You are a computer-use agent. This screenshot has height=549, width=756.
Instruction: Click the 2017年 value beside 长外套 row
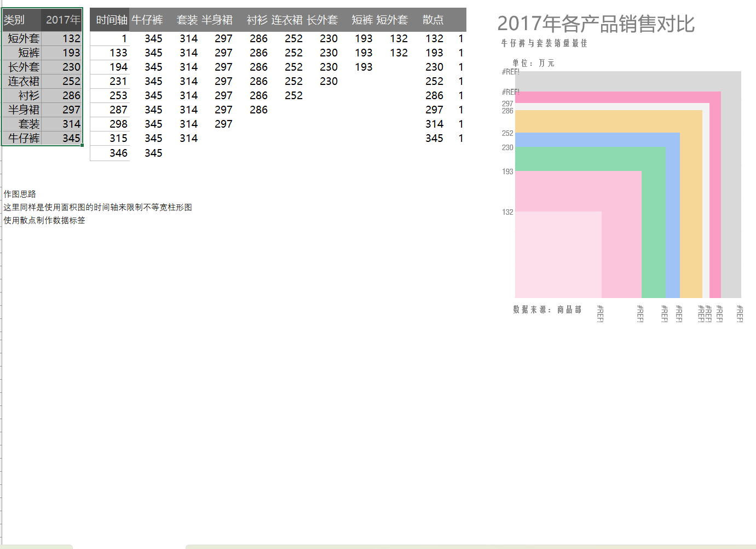[x=62, y=67]
